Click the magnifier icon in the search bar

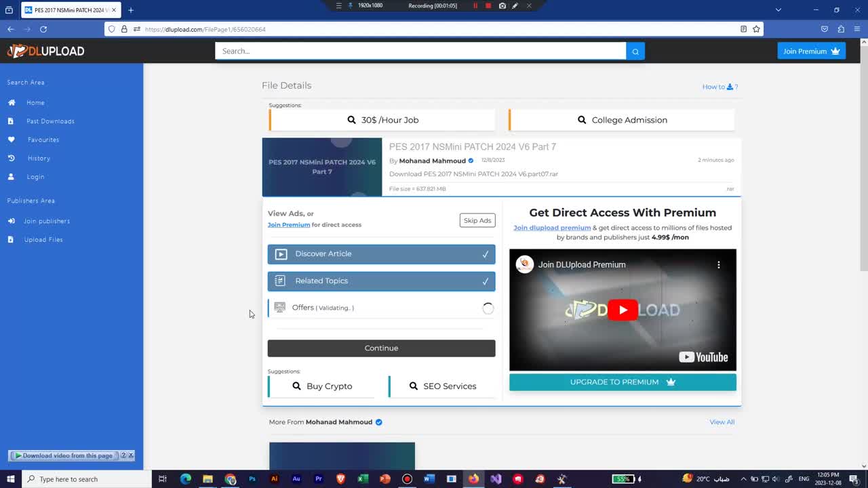[x=635, y=51]
